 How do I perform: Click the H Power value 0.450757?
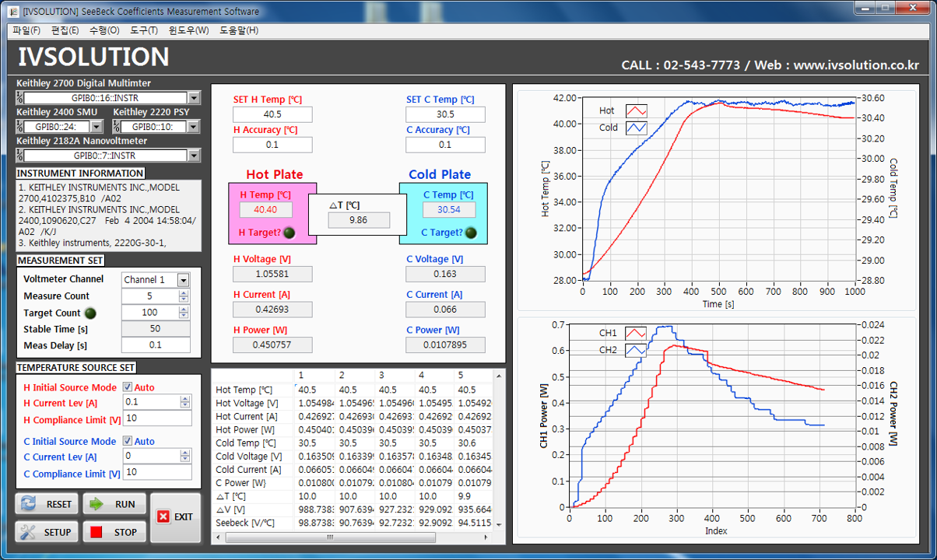click(x=272, y=345)
